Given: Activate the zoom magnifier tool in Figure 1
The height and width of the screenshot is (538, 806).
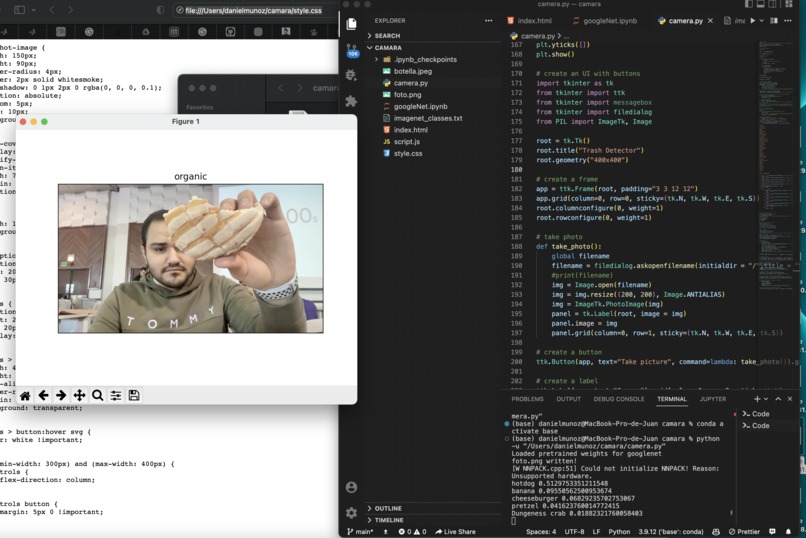Looking at the screenshot, I should (98, 395).
